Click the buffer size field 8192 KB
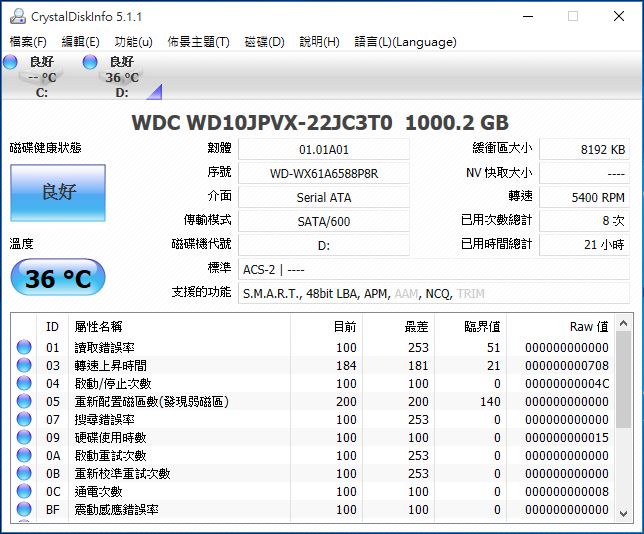Image resolution: width=644 pixels, height=534 pixels. (584, 150)
